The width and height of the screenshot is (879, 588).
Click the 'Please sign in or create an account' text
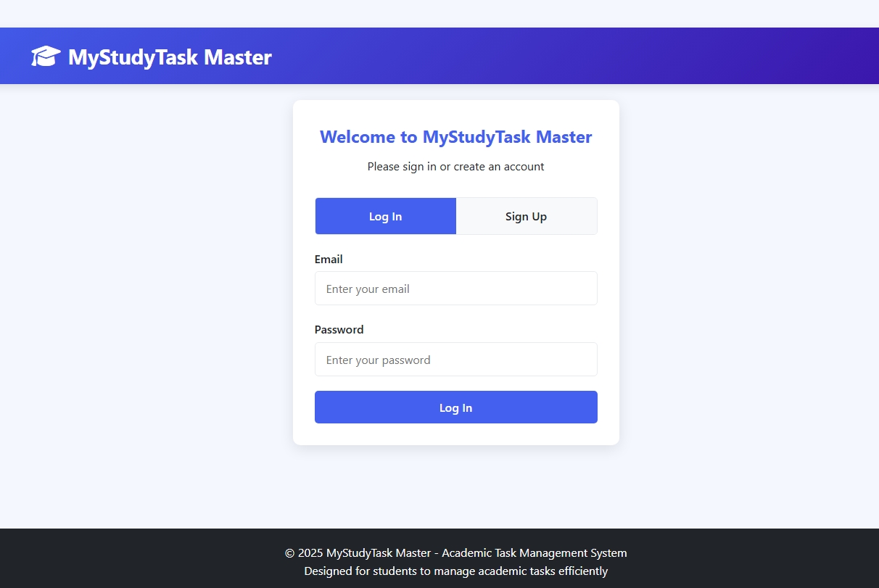tap(455, 167)
